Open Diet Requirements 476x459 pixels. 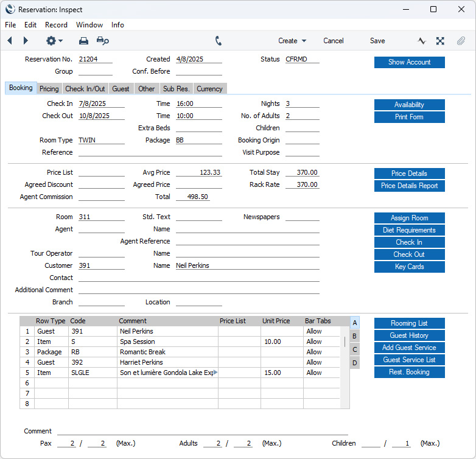coord(409,230)
